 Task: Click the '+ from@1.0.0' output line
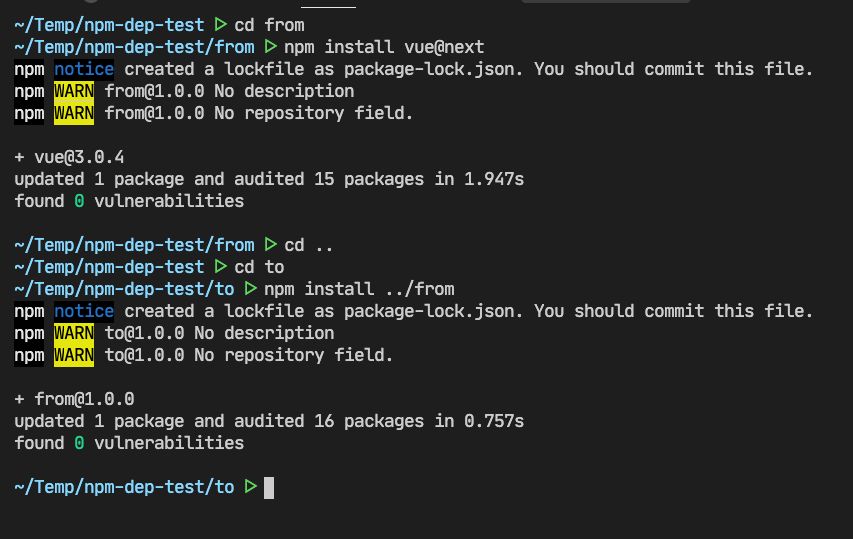[x=74, y=399]
